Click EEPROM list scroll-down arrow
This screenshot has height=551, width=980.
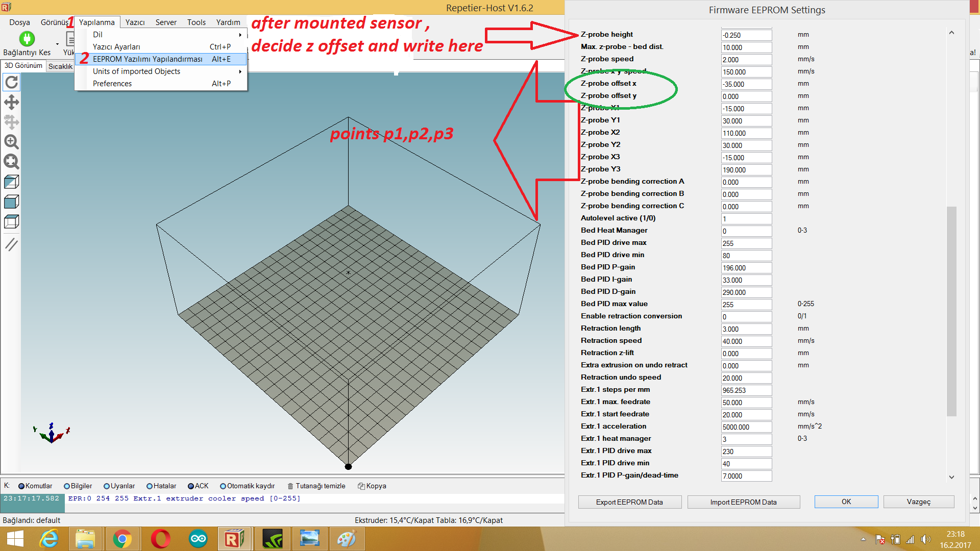[x=951, y=477]
